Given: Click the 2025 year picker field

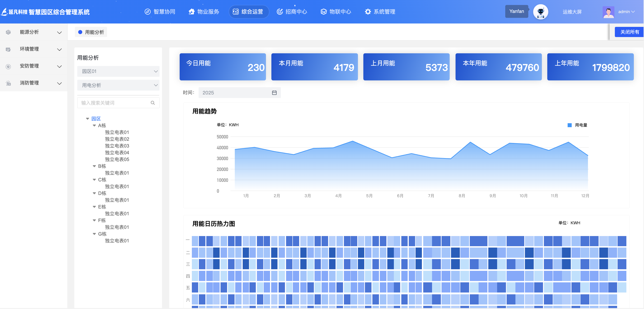Looking at the screenshot, I should click(x=240, y=93).
